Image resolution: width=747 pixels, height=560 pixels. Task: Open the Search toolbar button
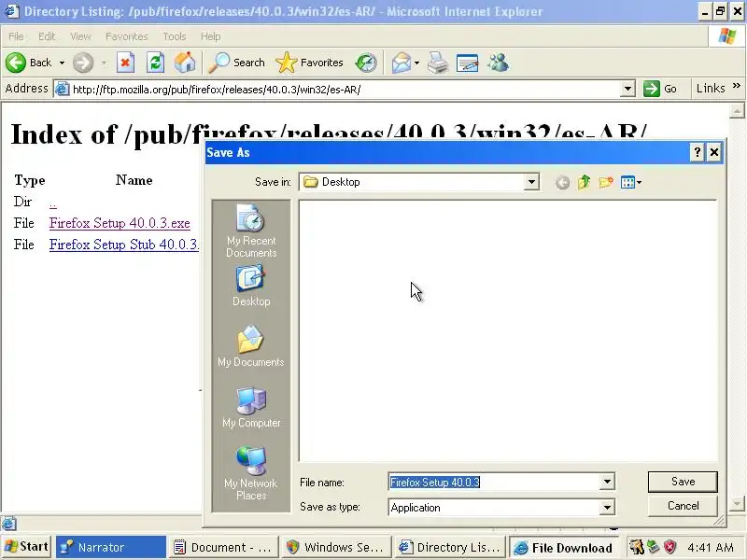(x=237, y=63)
